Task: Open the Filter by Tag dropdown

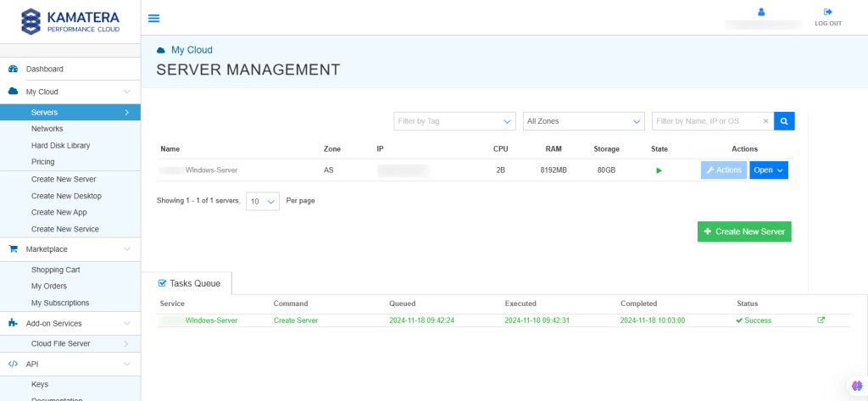Action: (x=454, y=121)
